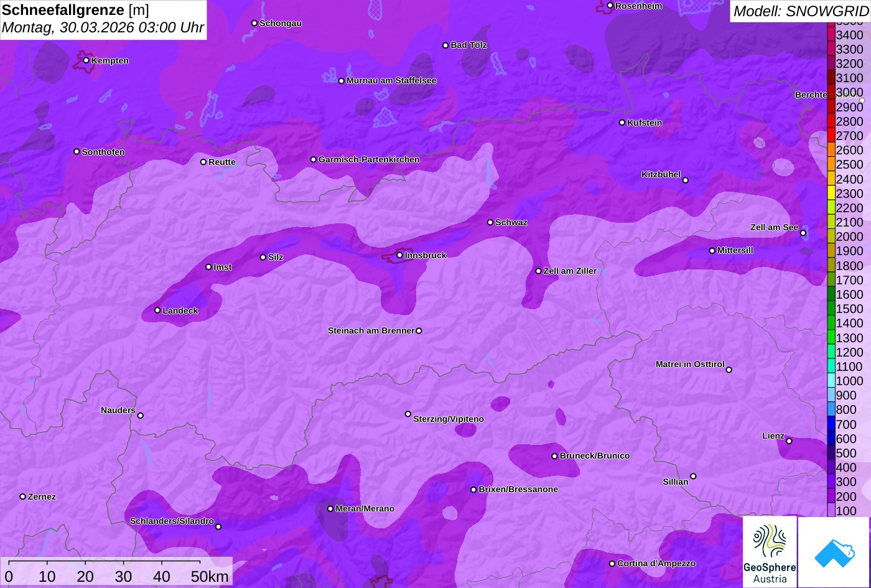
Task: Select the Zernez marker dot
Action: coord(22,497)
